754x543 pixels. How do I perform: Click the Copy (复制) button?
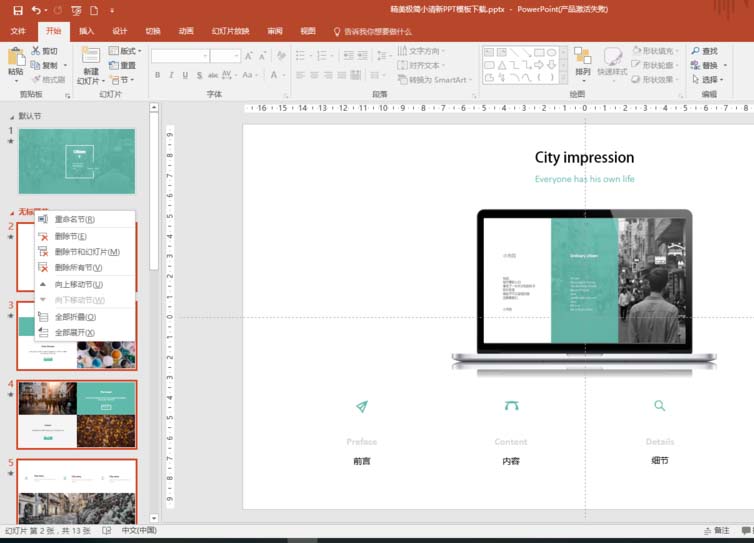pyautogui.click(x=44, y=65)
